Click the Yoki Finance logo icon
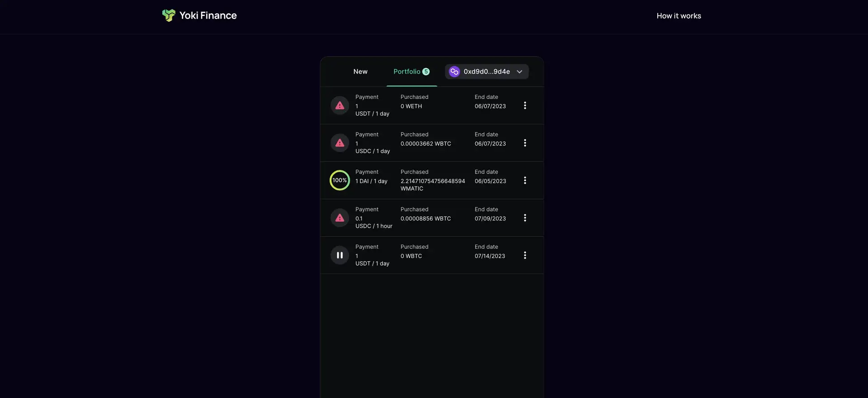 pos(169,15)
